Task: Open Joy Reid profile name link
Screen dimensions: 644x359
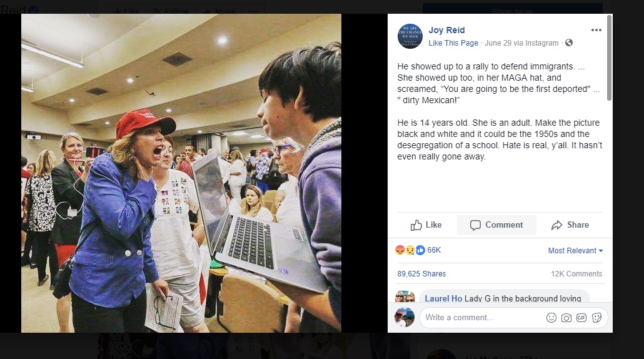Action: [x=446, y=30]
